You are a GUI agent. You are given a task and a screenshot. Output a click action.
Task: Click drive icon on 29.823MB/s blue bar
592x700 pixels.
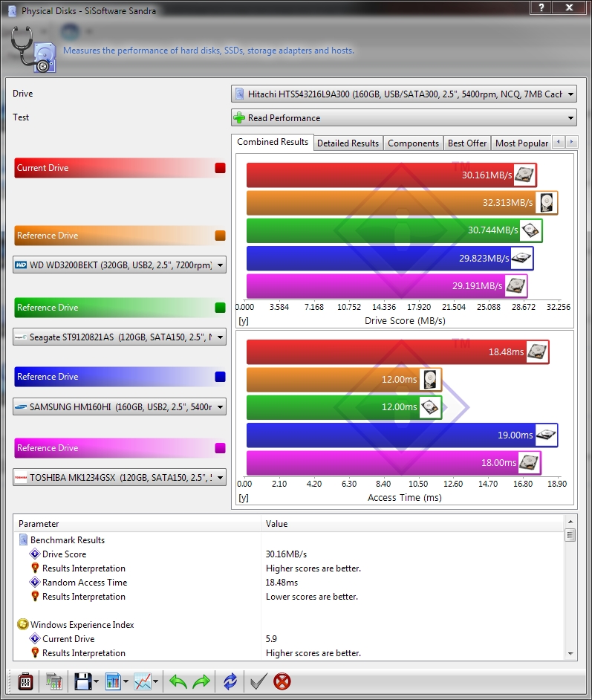(521, 258)
